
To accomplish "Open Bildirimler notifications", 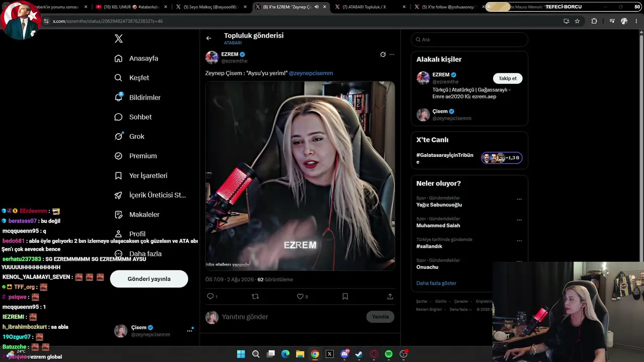I will click(x=137, y=98).
